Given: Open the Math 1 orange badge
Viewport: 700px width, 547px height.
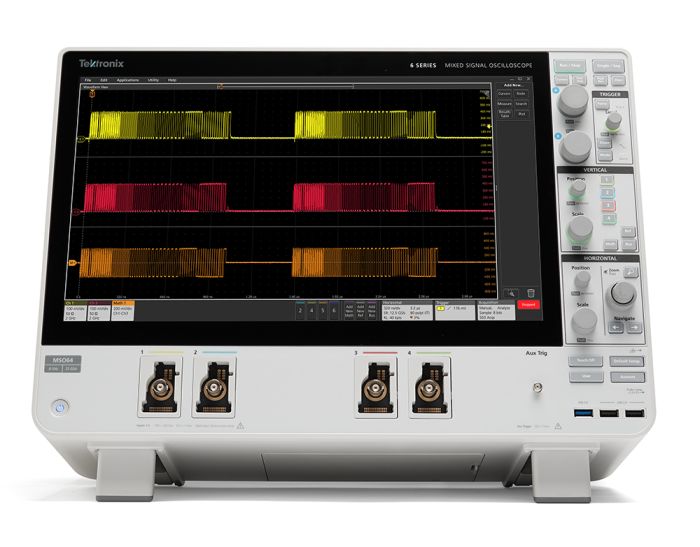Looking at the screenshot, I should (x=123, y=310).
